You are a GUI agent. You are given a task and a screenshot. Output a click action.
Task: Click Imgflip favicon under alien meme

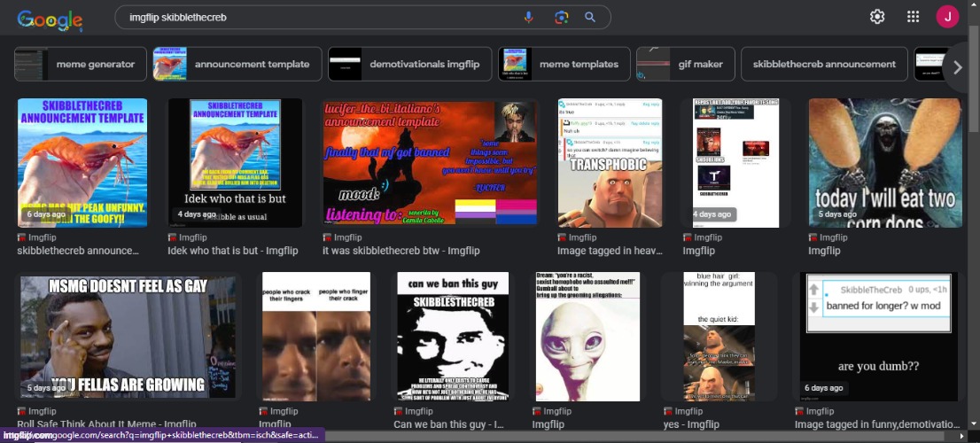pyautogui.click(x=537, y=411)
